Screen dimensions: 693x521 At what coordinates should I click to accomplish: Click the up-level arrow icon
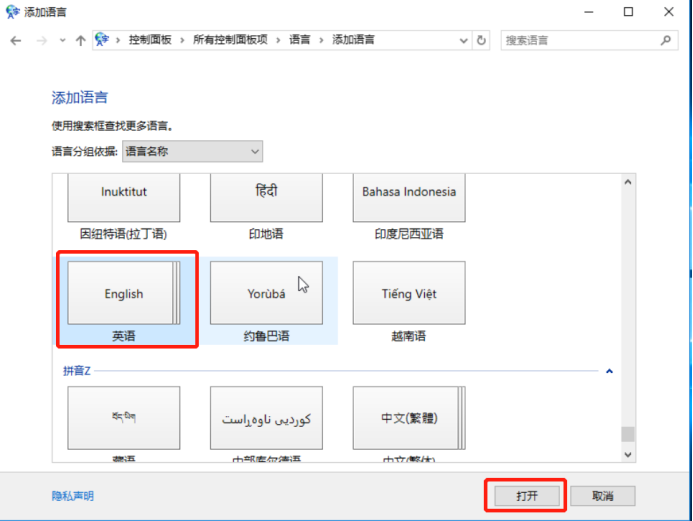[x=80, y=40]
